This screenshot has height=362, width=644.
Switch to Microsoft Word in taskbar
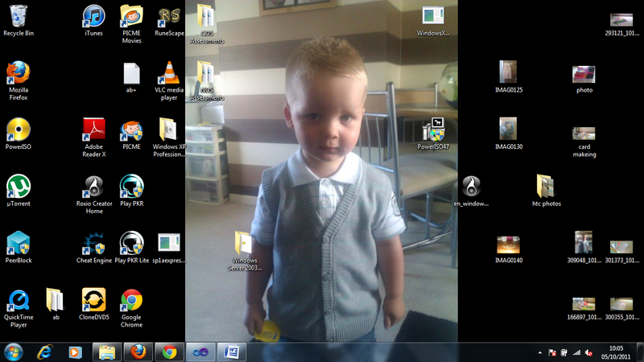[x=231, y=352]
